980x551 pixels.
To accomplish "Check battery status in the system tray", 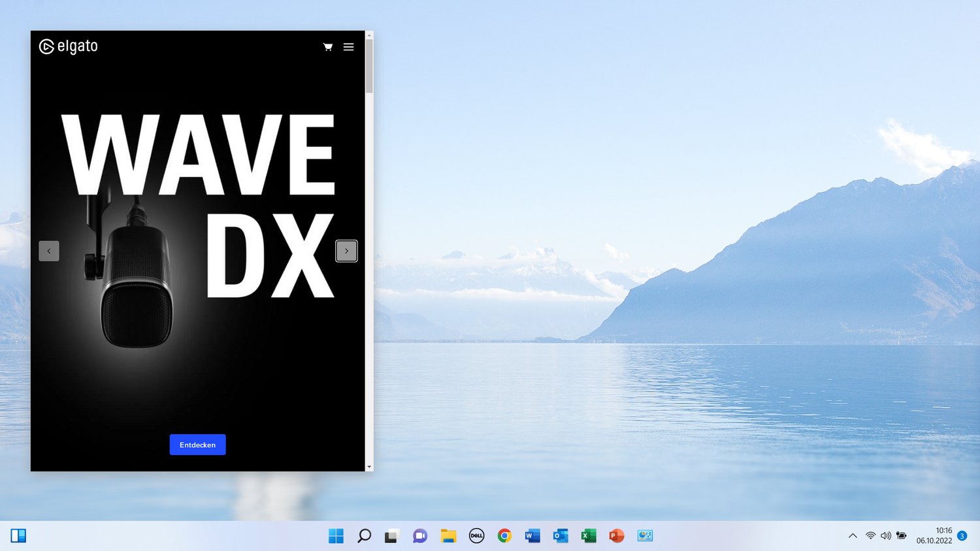I will point(902,535).
